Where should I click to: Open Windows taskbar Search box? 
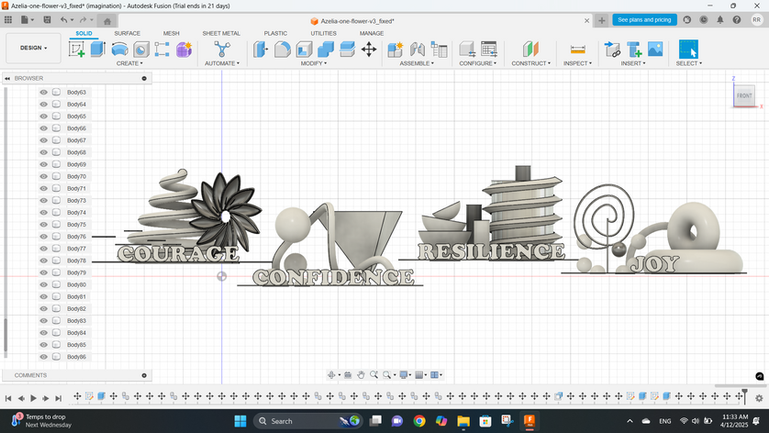click(x=308, y=421)
